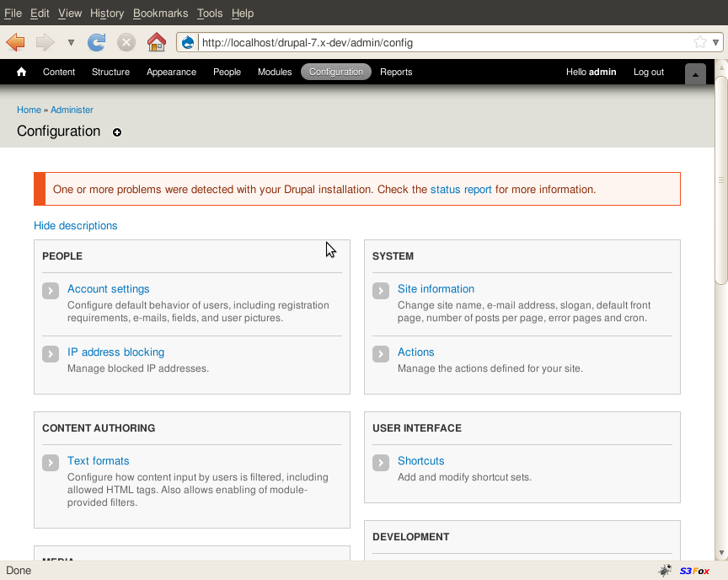Open the Bookmarks menu
The width and height of the screenshot is (728, 580).
point(161,13)
